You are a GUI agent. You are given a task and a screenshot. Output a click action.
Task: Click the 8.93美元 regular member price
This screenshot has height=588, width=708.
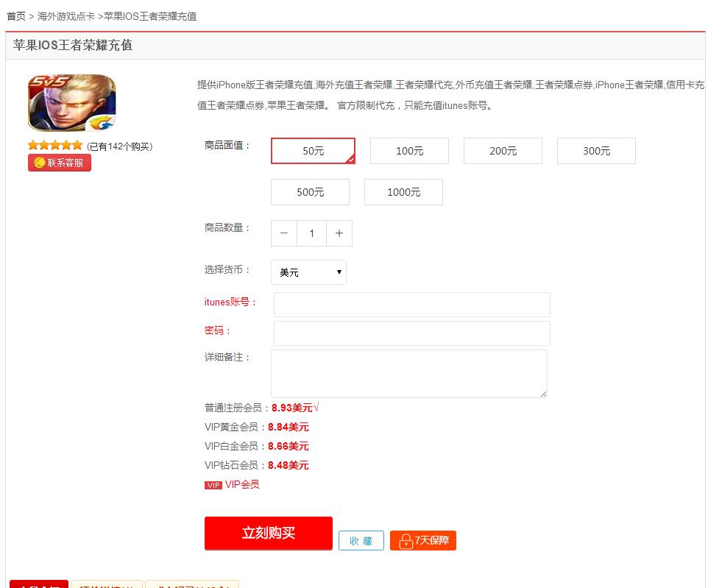point(292,408)
